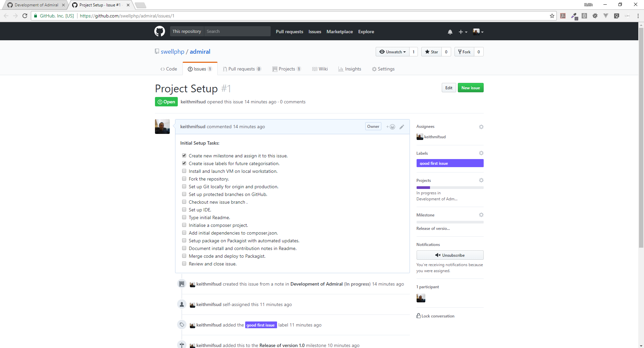
Task: Edit the comment using the pencil icon
Action: 402,127
